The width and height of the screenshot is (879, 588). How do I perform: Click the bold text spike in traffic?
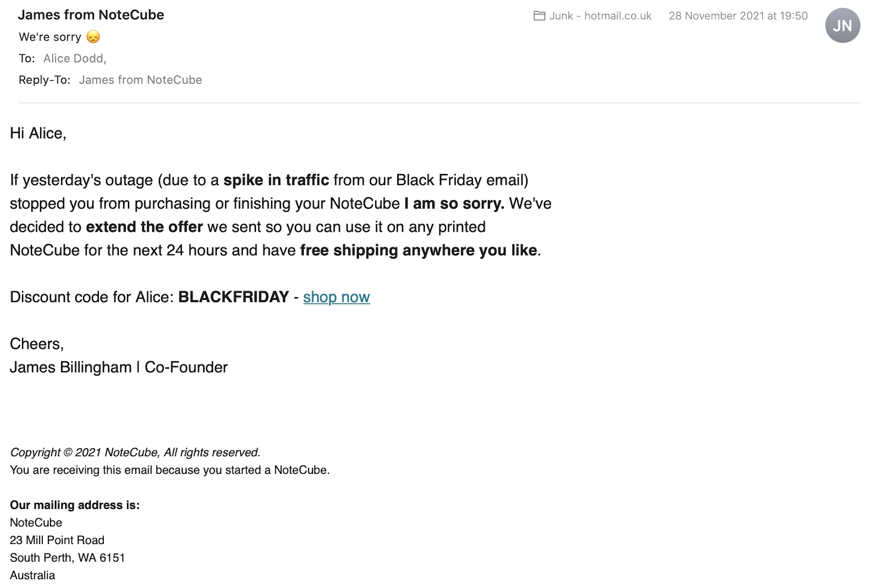(276, 180)
